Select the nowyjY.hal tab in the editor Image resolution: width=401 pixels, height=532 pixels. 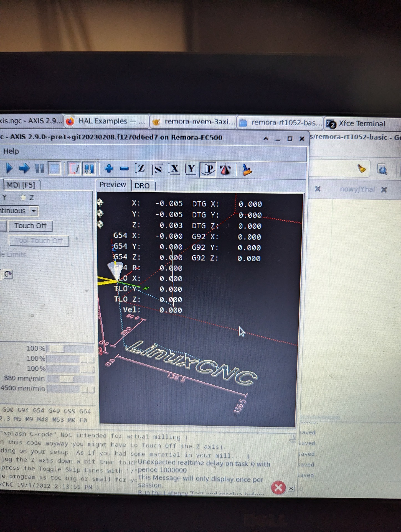click(x=357, y=189)
